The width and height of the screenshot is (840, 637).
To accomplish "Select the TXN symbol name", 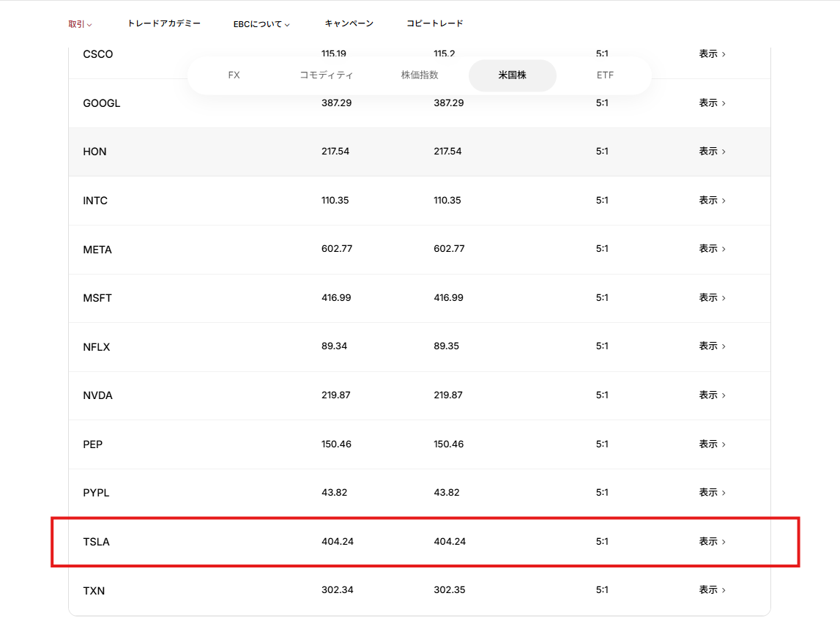I will [x=94, y=591].
